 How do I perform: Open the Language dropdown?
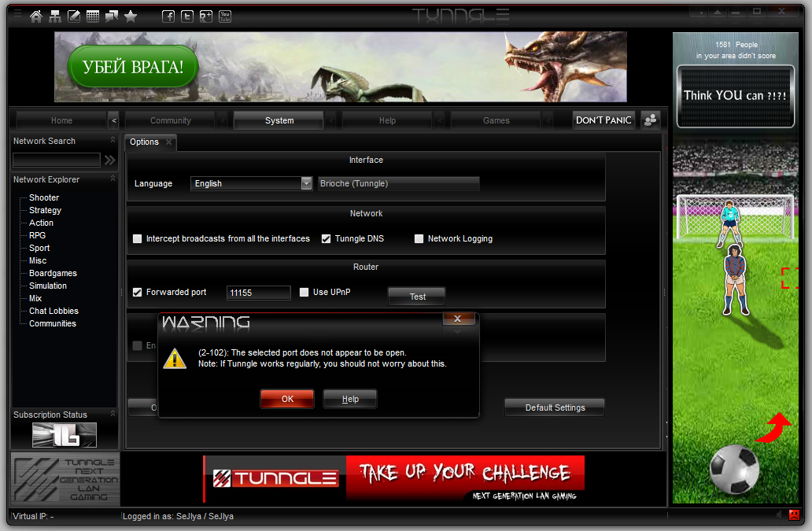306,183
